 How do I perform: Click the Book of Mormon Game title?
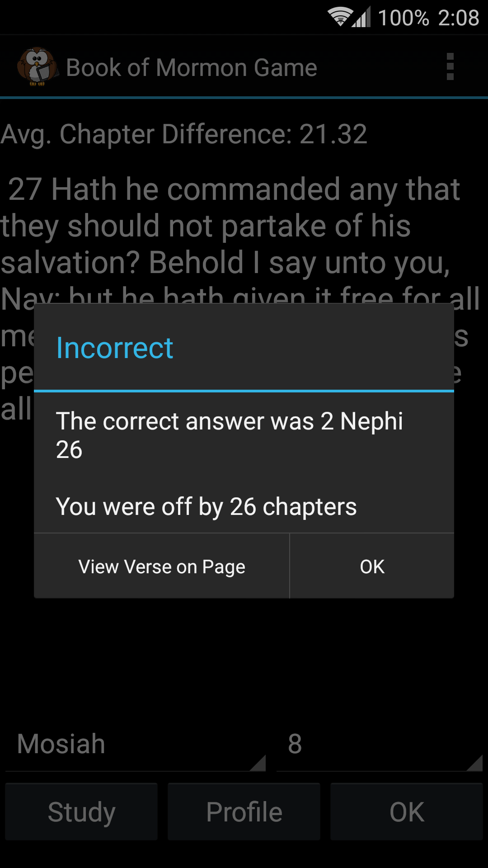tap(192, 68)
